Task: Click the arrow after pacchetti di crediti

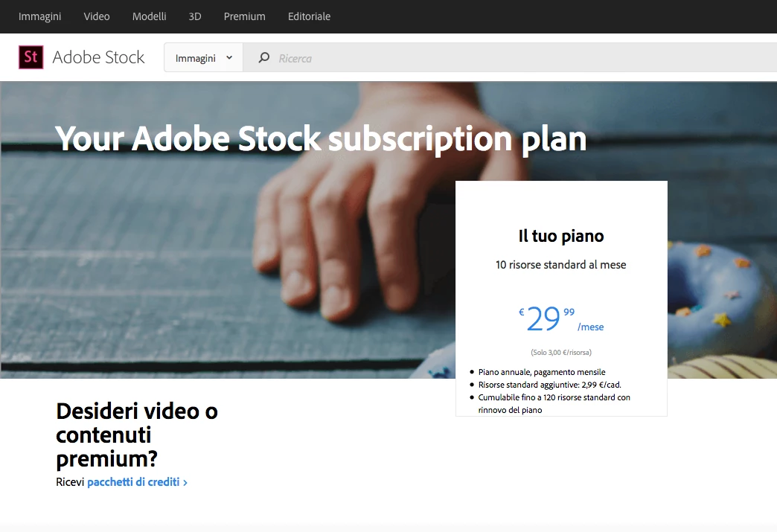Action: click(185, 482)
